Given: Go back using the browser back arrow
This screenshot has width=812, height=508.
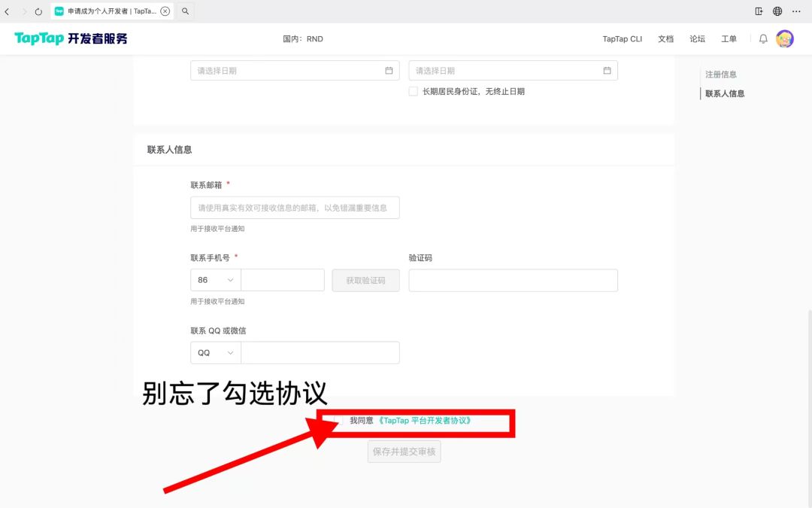Looking at the screenshot, I should [x=8, y=11].
